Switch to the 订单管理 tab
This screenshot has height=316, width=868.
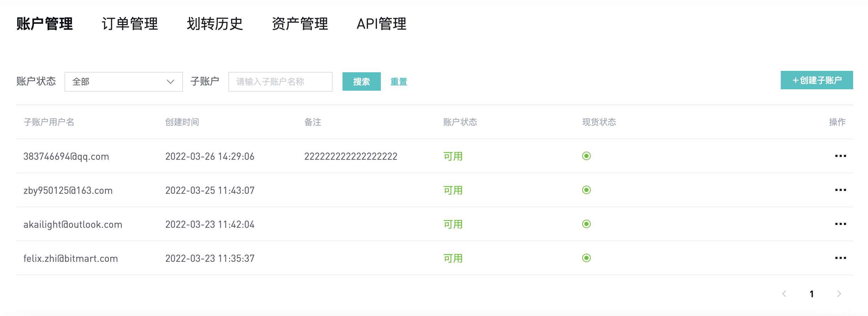[130, 24]
